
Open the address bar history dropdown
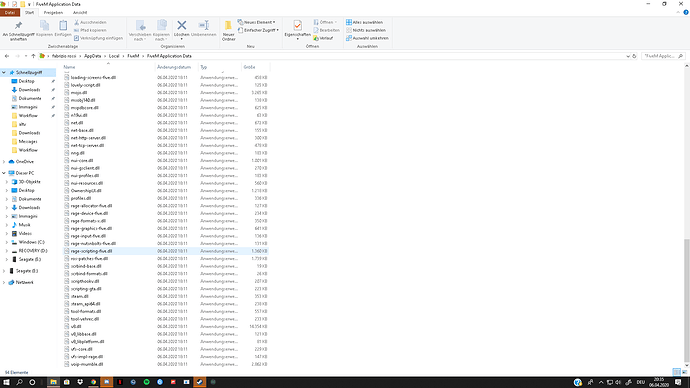(x=628, y=56)
